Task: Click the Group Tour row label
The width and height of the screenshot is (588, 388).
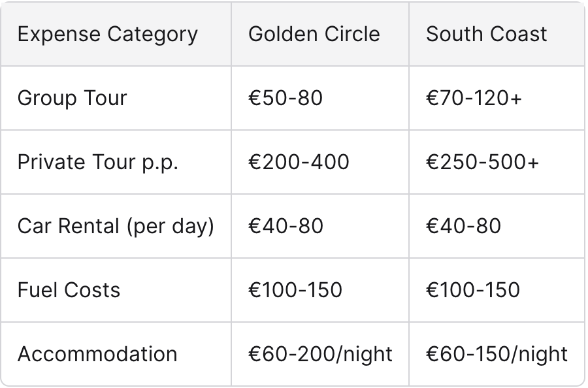Action: click(x=73, y=98)
